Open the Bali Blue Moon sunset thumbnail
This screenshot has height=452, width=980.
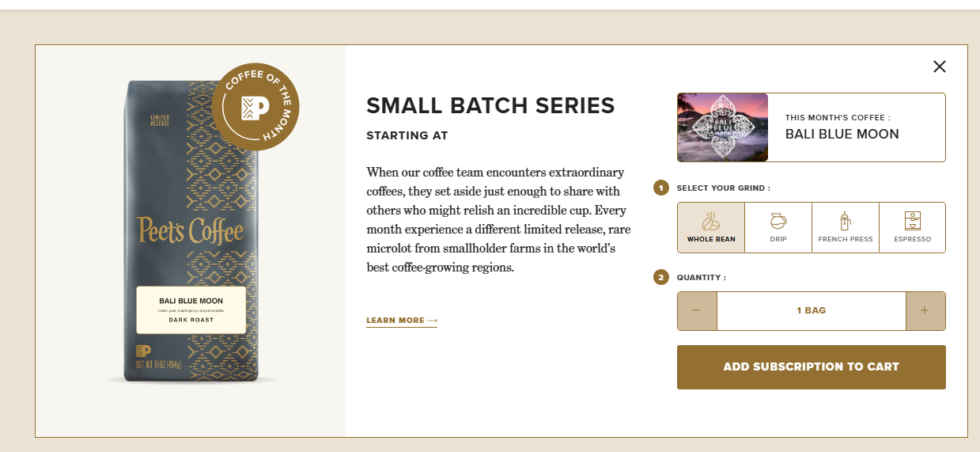(723, 127)
